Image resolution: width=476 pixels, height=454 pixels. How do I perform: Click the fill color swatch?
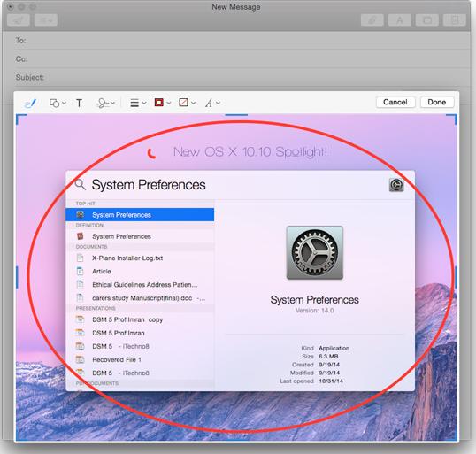pos(183,103)
